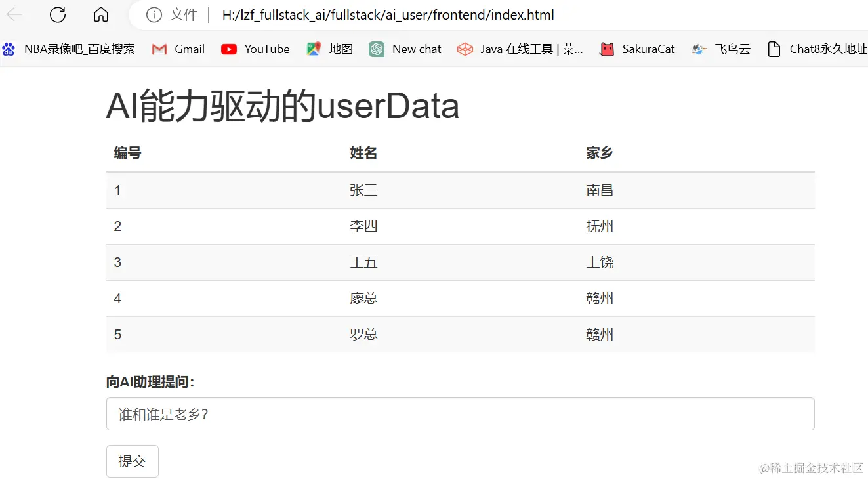
Task: Click the 编号 column header
Action: [127, 154]
